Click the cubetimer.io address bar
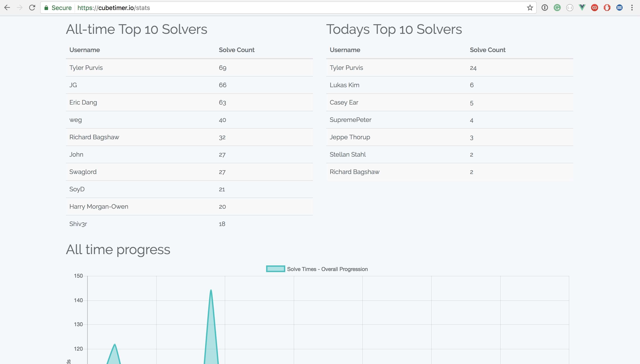The image size is (640, 364). (x=288, y=8)
